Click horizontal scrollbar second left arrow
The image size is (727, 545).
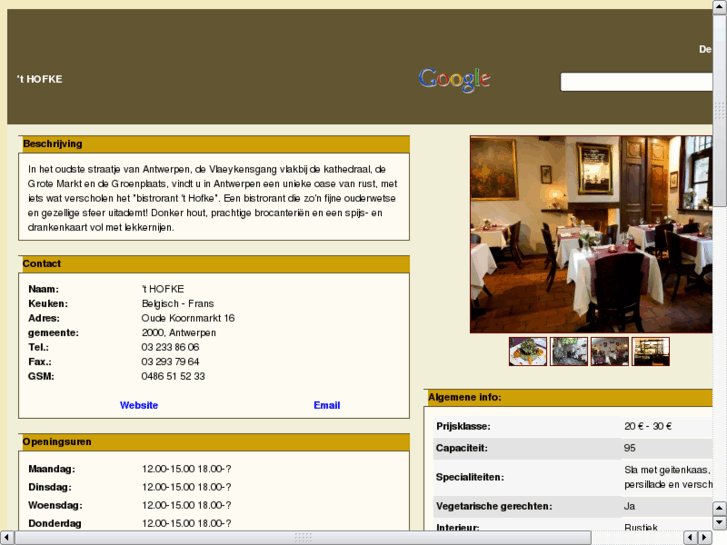690,537
